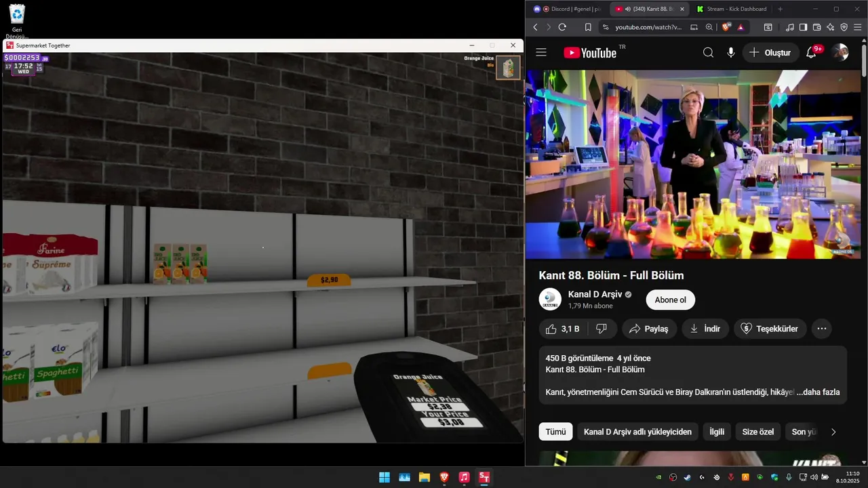Viewport: 868px width, 488px height.
Task: Switch to the Stream - Kick Dashboard tab
Action: pyautogui.click(x=731, y=9)
